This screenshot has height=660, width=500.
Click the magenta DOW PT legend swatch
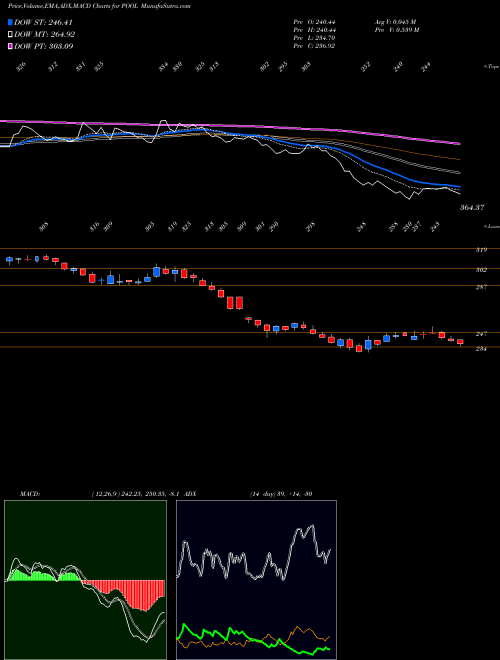10,46
